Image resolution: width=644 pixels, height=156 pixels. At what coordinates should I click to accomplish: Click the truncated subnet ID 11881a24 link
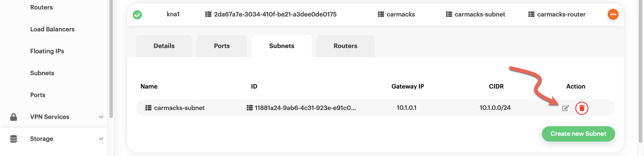pos(305,108)
